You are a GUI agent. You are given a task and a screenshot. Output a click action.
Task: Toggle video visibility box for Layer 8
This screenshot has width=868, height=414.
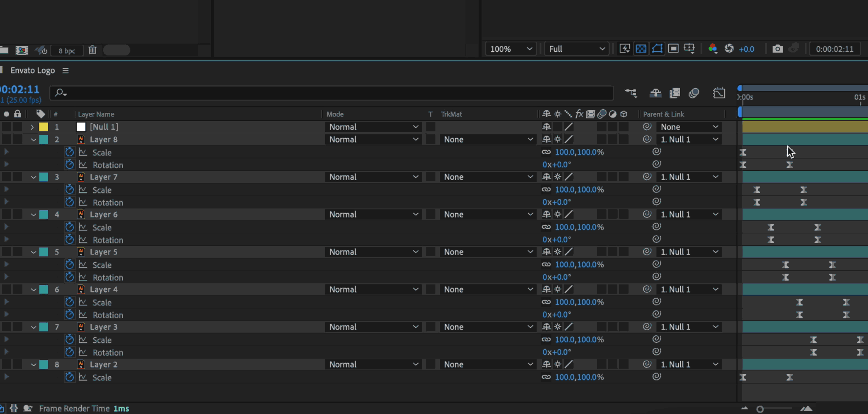tap(6, 139)
